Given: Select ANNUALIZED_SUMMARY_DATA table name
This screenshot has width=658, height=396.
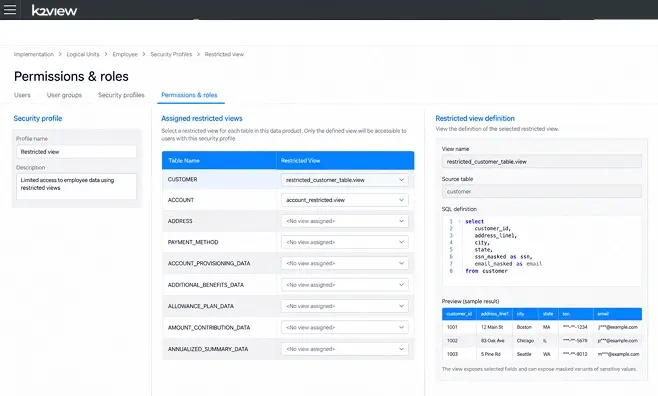Looking at the screenshot, I should coord(208,349).
